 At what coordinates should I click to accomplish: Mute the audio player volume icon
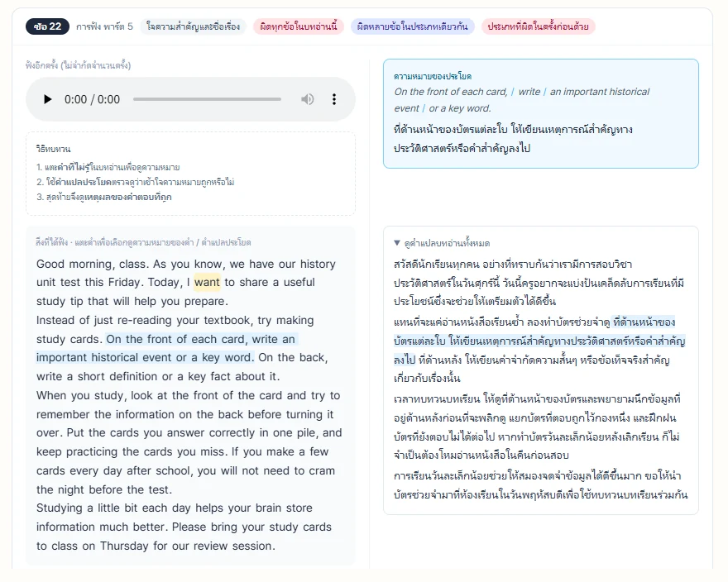click(308, 99)
